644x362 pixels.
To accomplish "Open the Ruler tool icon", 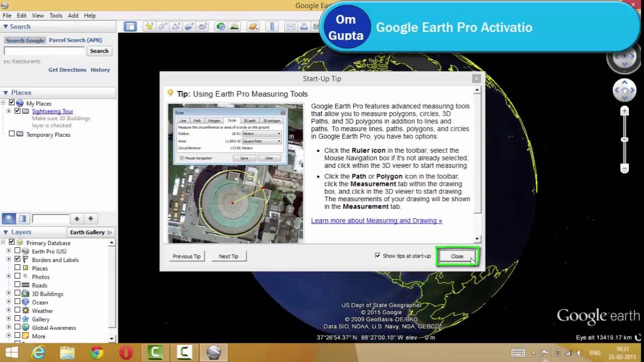I will coord(272,27).
